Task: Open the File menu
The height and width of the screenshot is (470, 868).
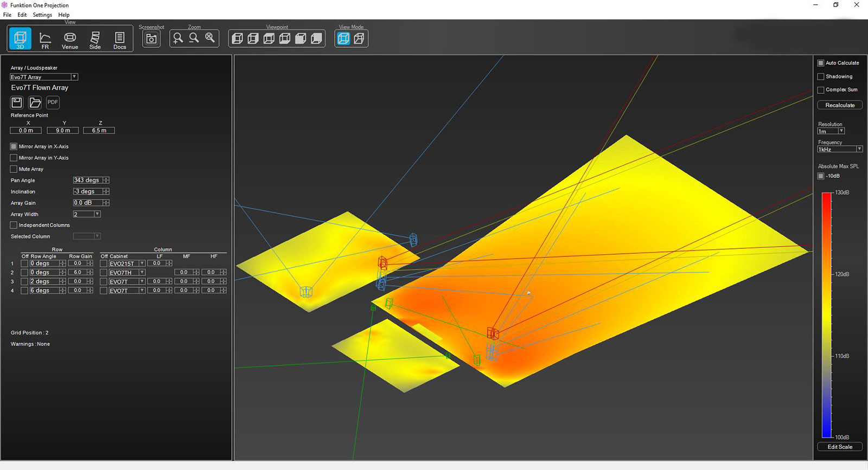Action: [7, 15]
